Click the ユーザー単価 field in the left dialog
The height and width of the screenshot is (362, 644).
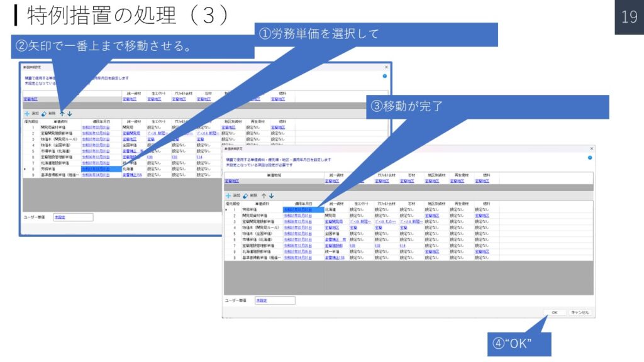[72, 217]
